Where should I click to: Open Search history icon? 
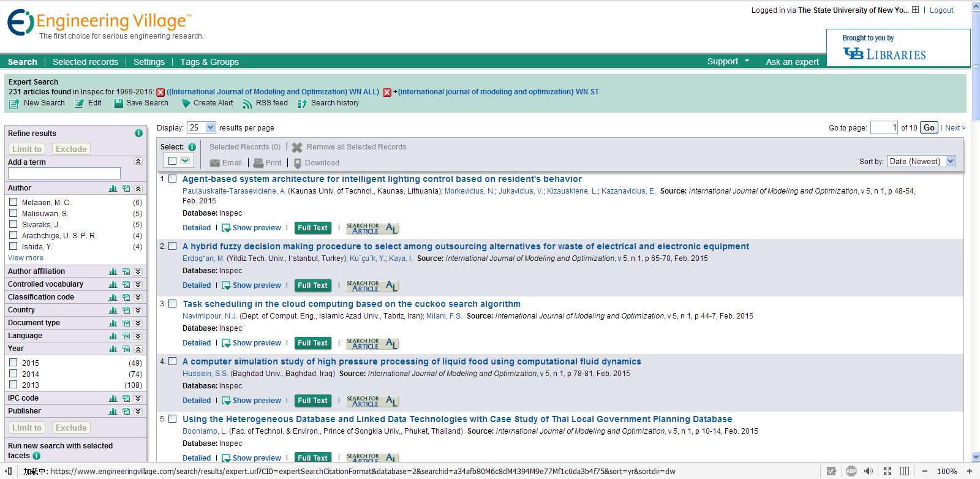pos(302,104)
